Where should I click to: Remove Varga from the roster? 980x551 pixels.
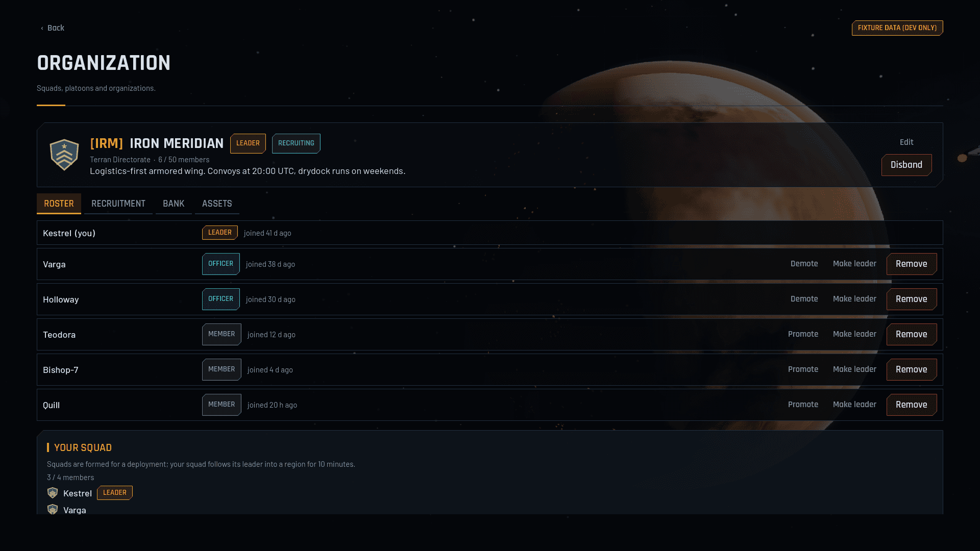click(912, 264)
